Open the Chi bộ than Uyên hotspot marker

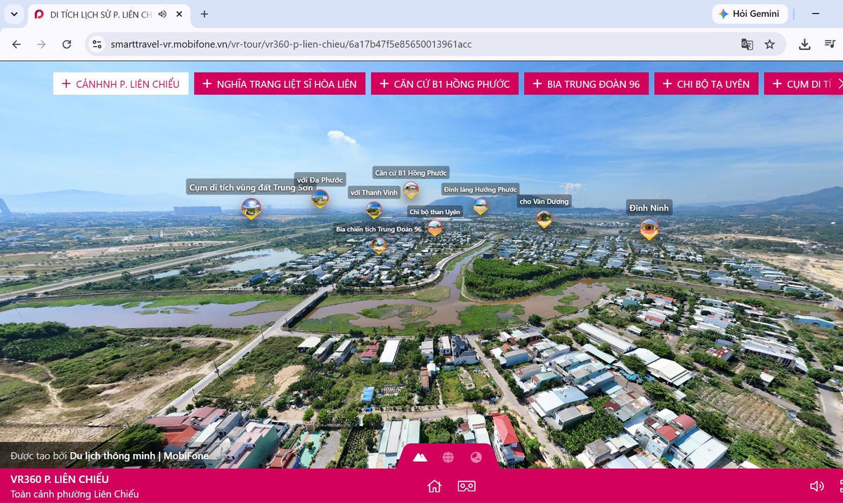pos(435,227)
